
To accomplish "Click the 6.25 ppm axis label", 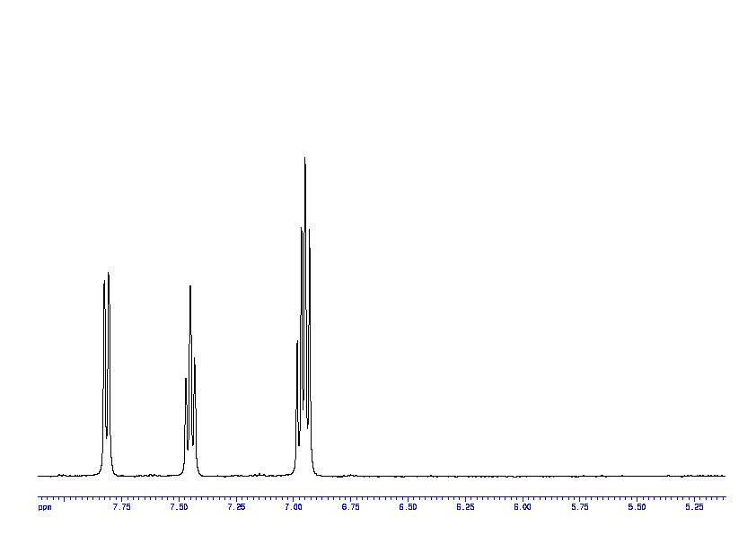I will coord(465,507).
